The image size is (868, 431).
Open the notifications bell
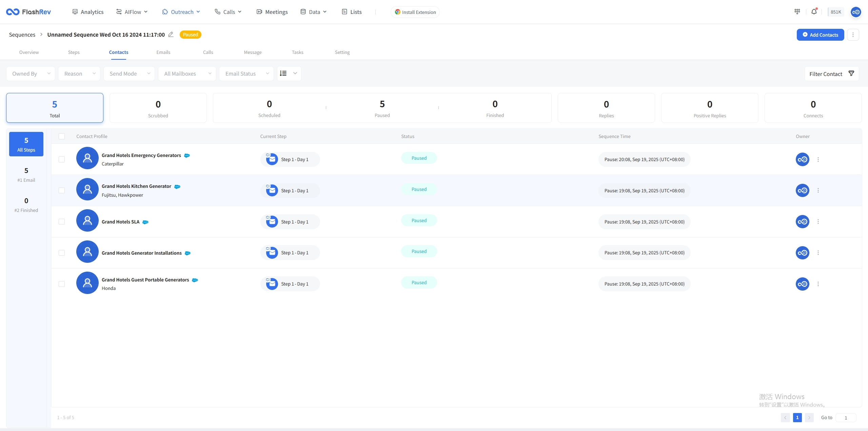[x=814, y=12]
